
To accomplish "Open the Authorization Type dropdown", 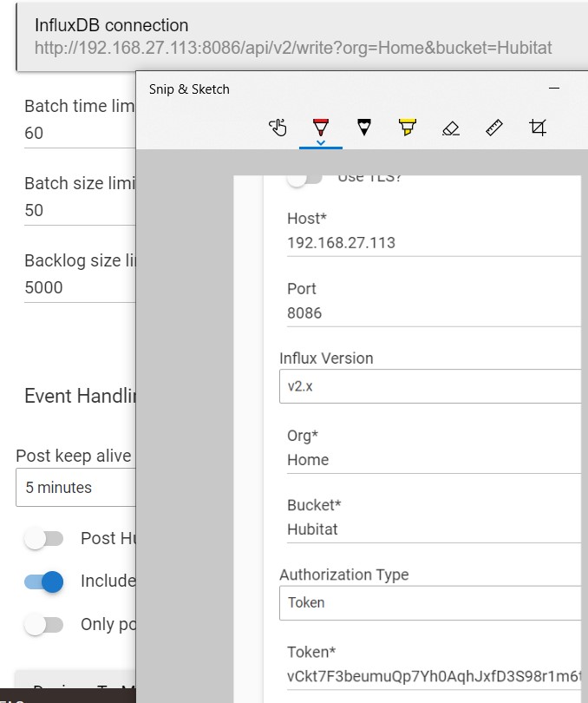I will [430, 602].
